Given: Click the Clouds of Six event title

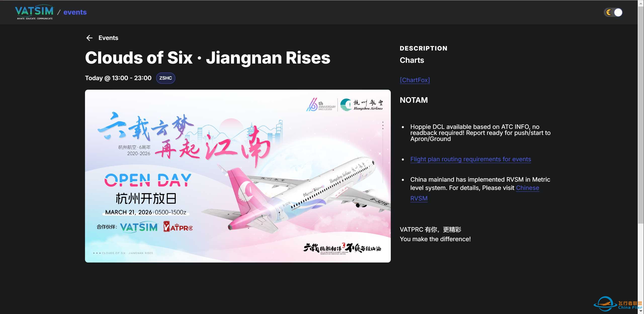Looking at the screenshot, I should point(208,58).
